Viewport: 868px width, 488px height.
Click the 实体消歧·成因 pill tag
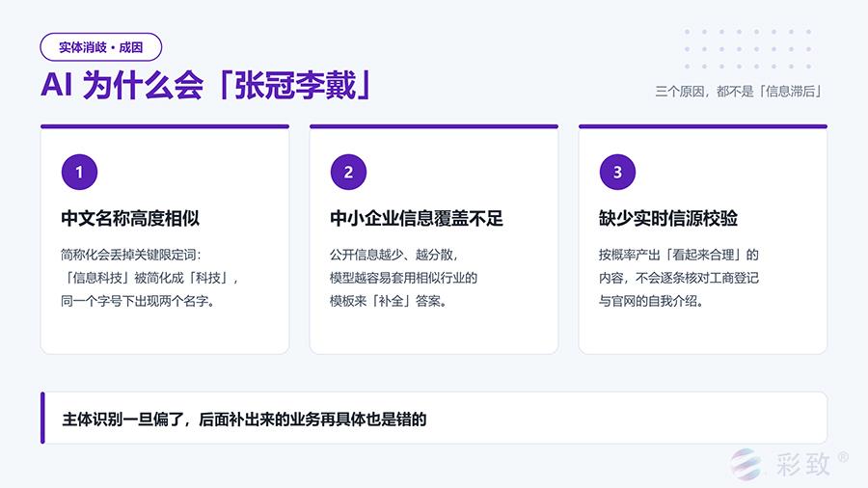coord(100,47)
